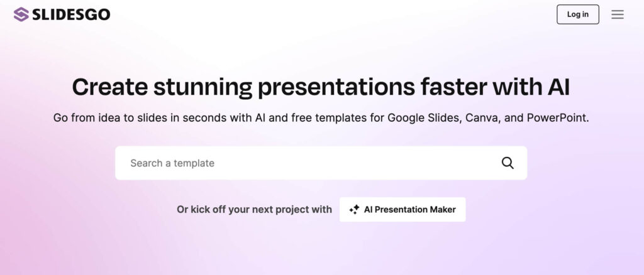Image resolution: width=644 pixels, height=275 pixels.
Task: Click the SLIDESGO wordmark text
Action: [x=71, y=14]
